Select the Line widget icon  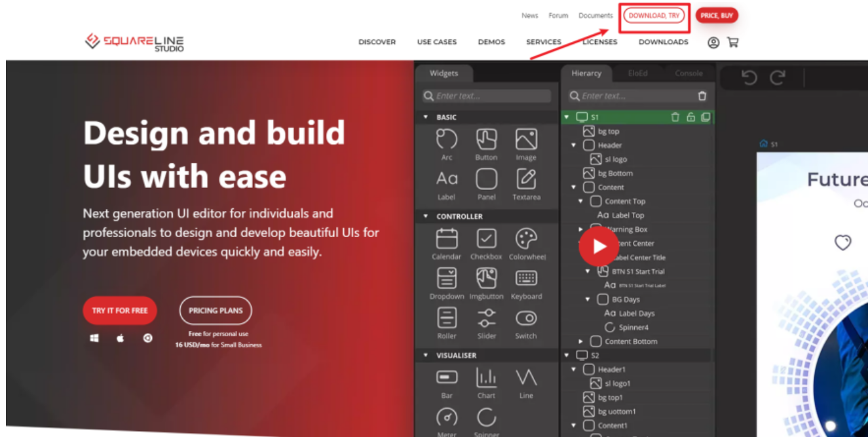pyautogui.click(x=526, y=377)
